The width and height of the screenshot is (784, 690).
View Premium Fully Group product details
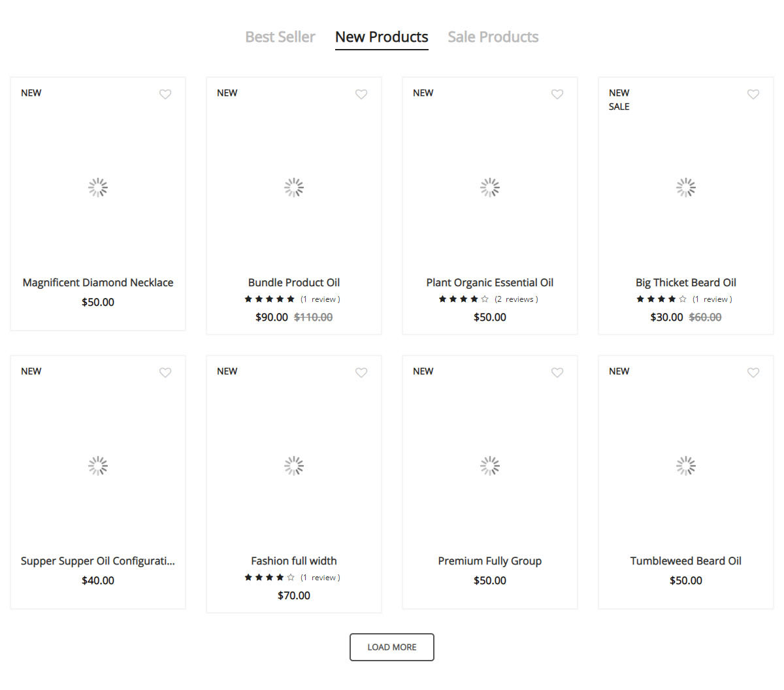(x=489, y=561)
